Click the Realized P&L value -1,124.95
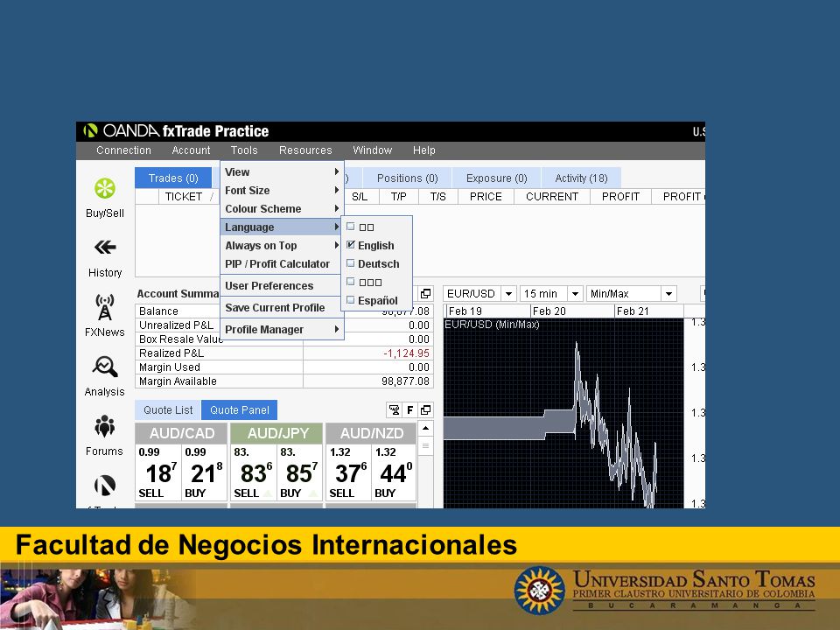This screenshot has height=630, width=840. click(406, 353)
